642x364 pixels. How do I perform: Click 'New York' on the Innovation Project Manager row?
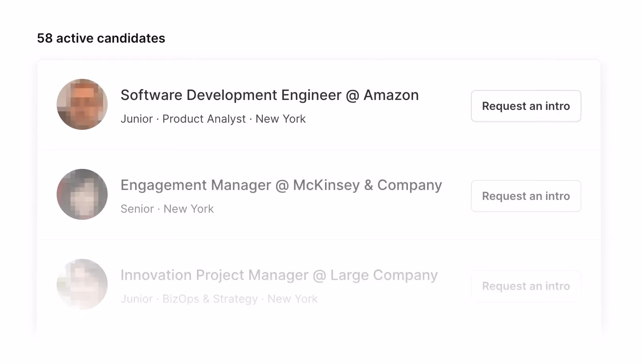[293, 299]
